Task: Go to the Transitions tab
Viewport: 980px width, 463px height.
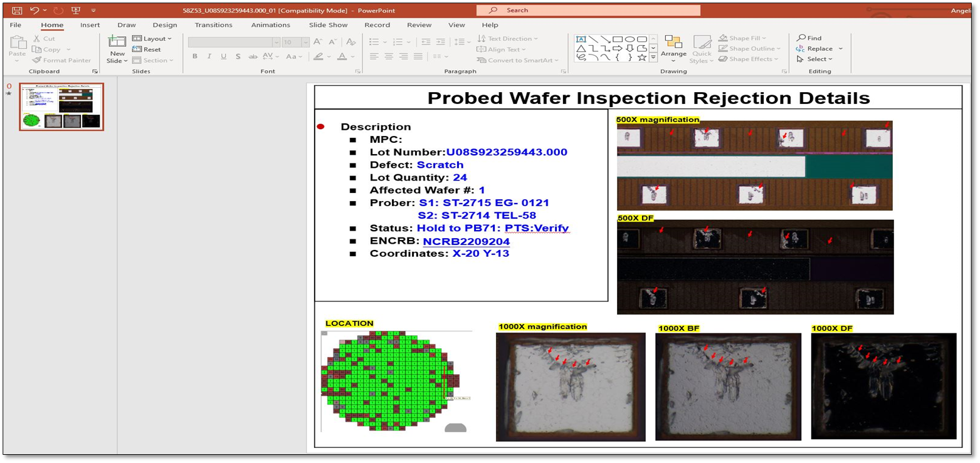Action: [x=213, y=25]
